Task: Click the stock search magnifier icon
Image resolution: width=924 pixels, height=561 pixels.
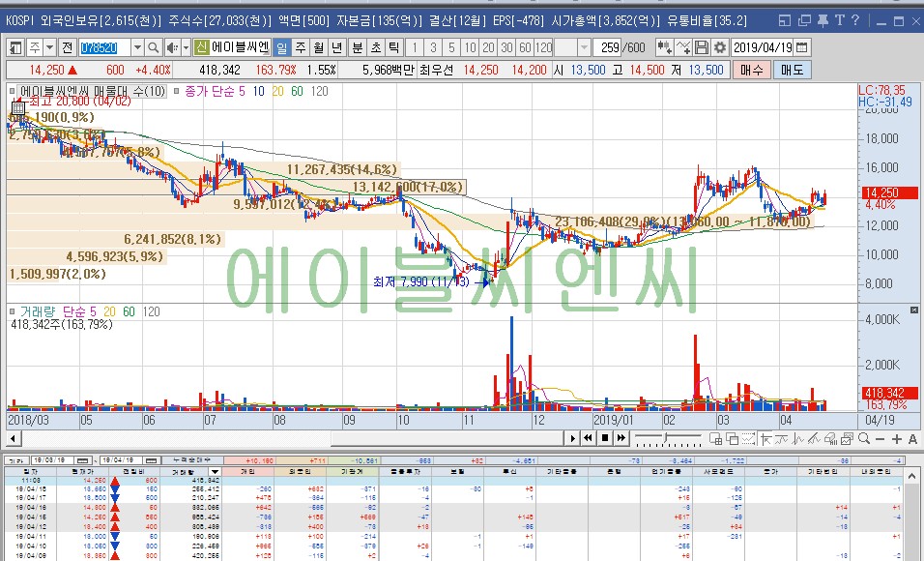Action: pyautogui.click(x=154, y=47)
